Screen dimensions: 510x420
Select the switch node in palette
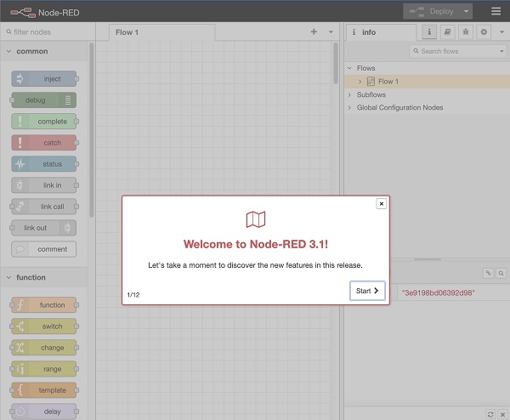44,326
